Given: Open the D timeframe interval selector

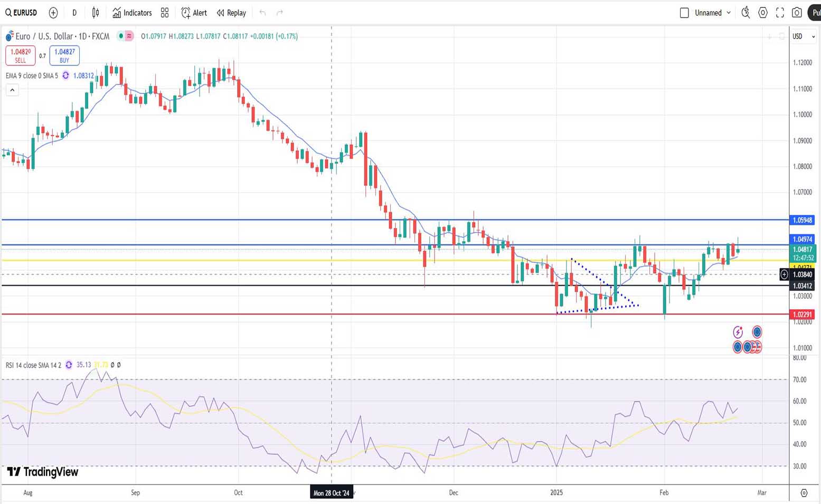Looking at the screenshot, I should 74,13.
